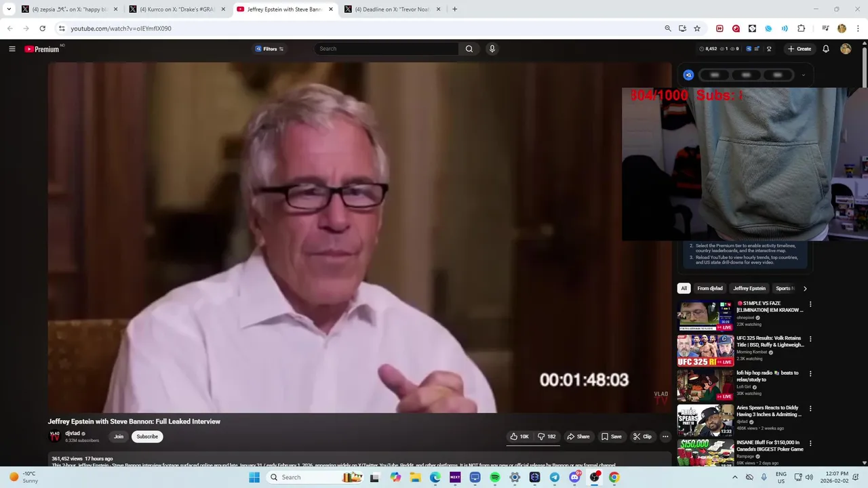Start voice search with microphone icon
This screenshot has height=488, width=868.
coord(492,49)
